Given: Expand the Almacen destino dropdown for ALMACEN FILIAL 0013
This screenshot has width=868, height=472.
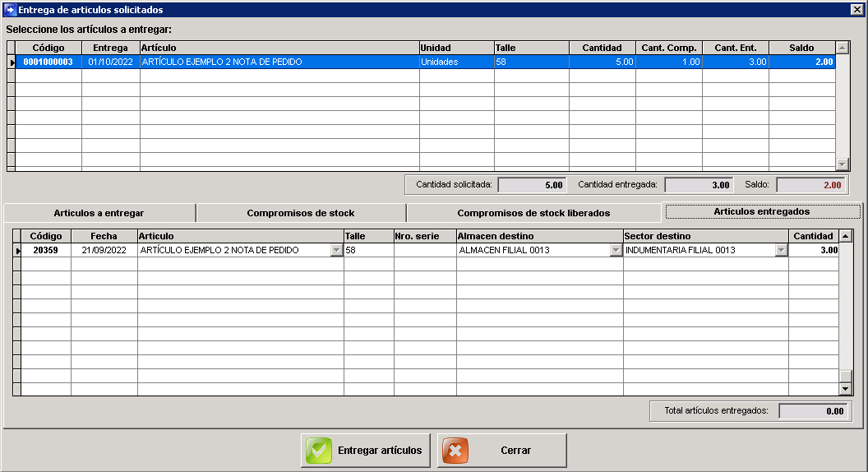Looking at the screenshot, I should tap(616, 251).
